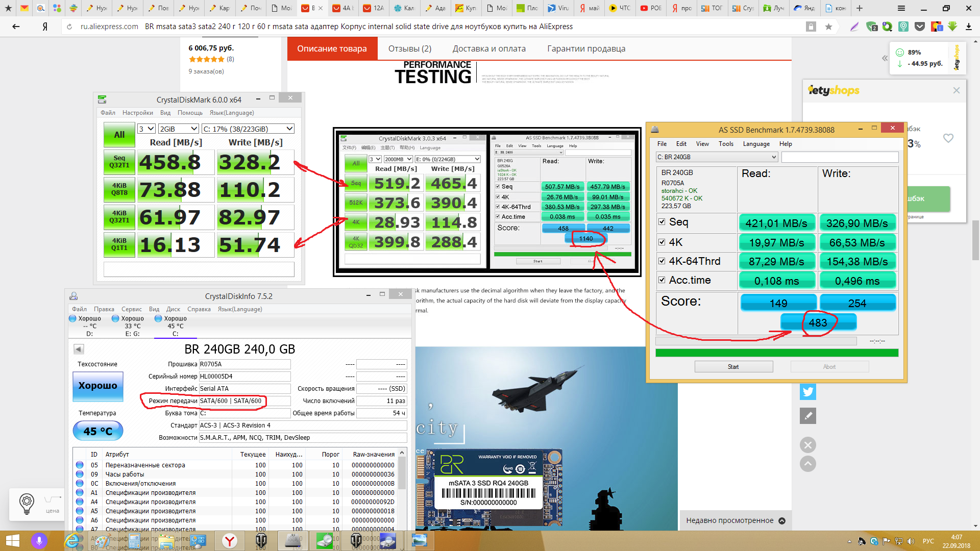Viewport: 980px width, 551px height.
Task: Click the AS SSD green progress bar
Action: pyautogui.click(x=776, y=353)
